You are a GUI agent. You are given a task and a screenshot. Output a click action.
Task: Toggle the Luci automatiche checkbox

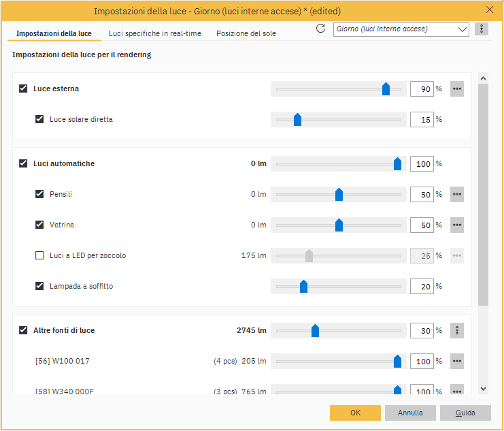pyautogui.click(x=23, y=163)
